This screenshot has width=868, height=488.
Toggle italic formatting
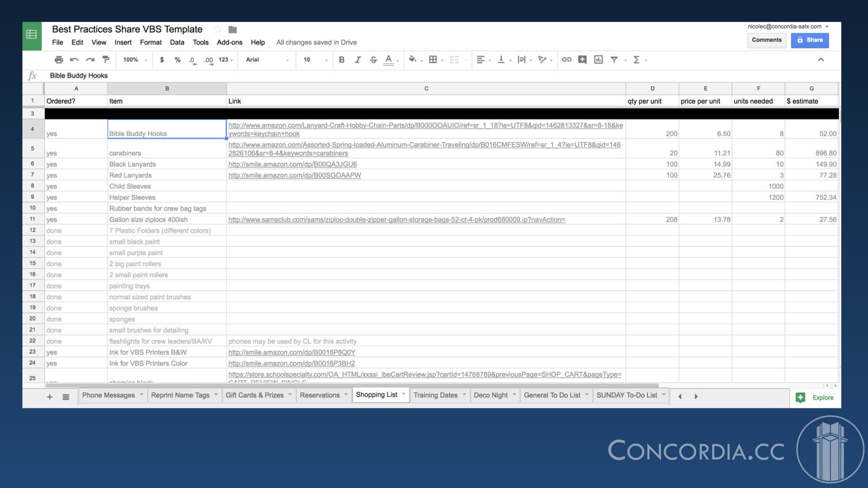(x=358, y=60)
